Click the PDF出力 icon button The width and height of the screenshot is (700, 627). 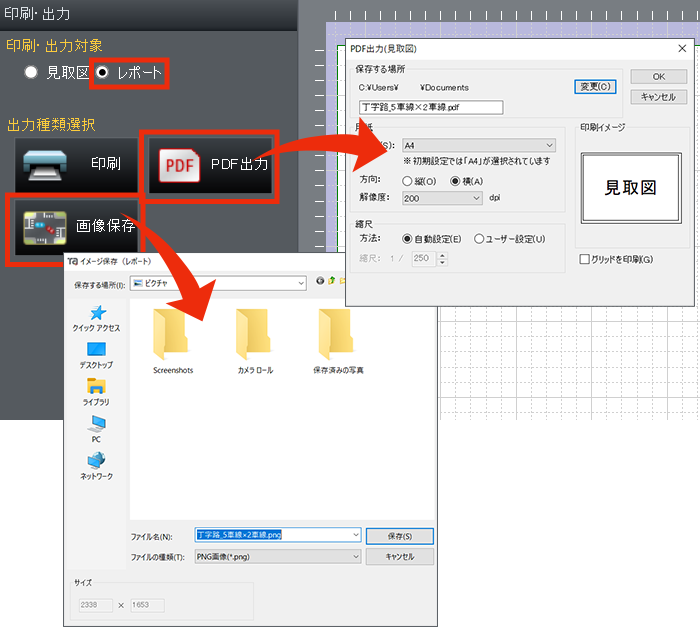tap(181, 165)
